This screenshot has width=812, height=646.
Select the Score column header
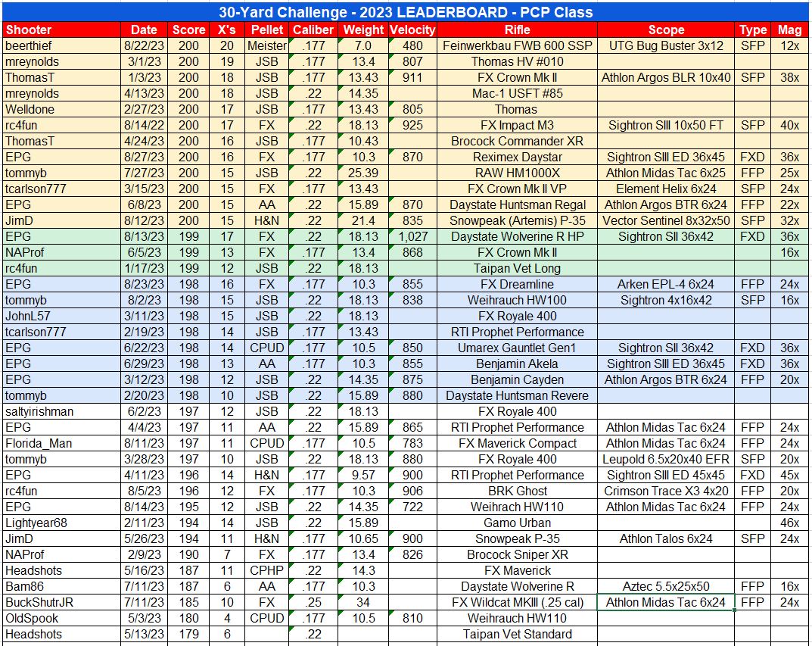click(x=188, y=30)
